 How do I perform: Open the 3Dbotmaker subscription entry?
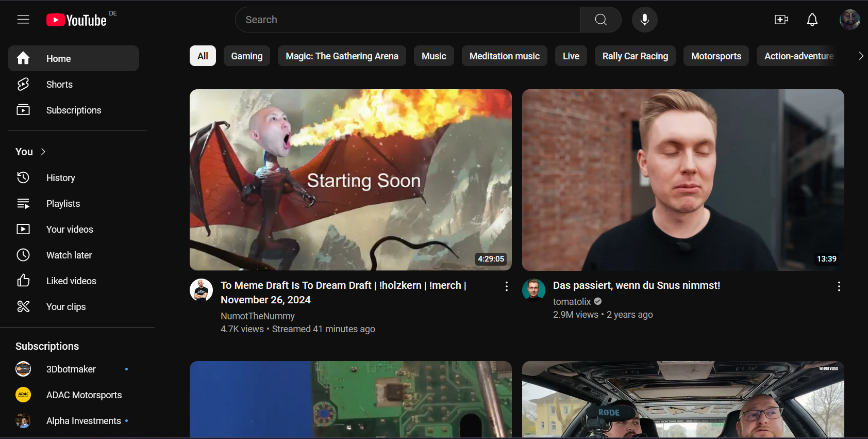point(73,369)
